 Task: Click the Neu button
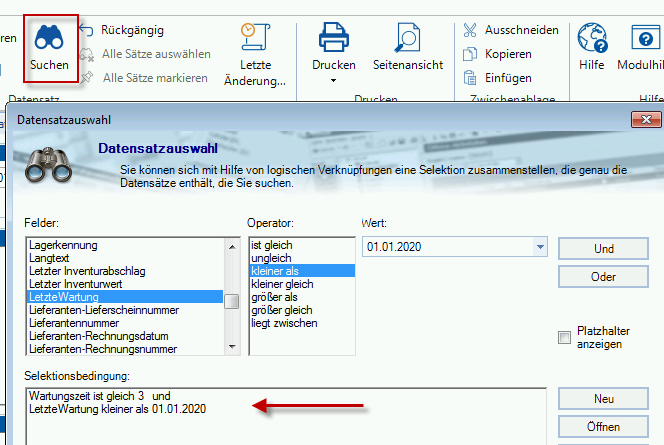(x=603, y=399)
